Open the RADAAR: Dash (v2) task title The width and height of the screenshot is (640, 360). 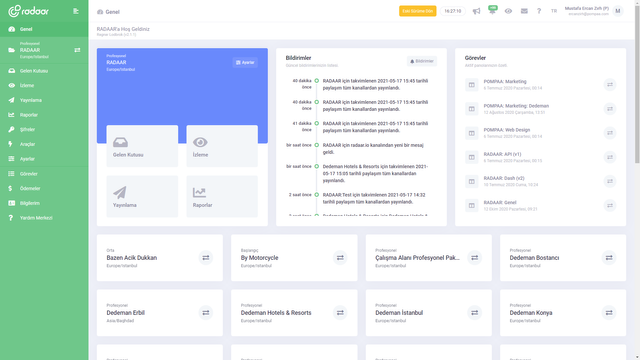pos(504,178)
